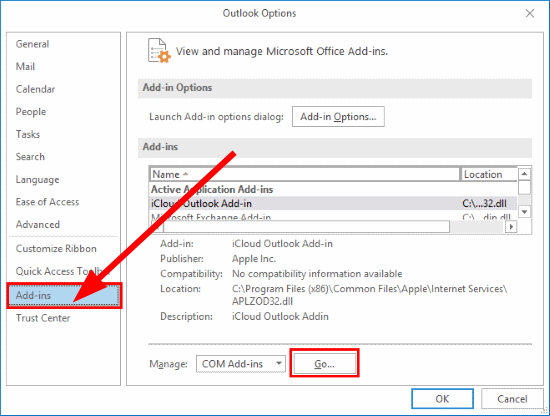Click the add-in list scroll up arrow
550x416 pixels.
pos(524,174)
